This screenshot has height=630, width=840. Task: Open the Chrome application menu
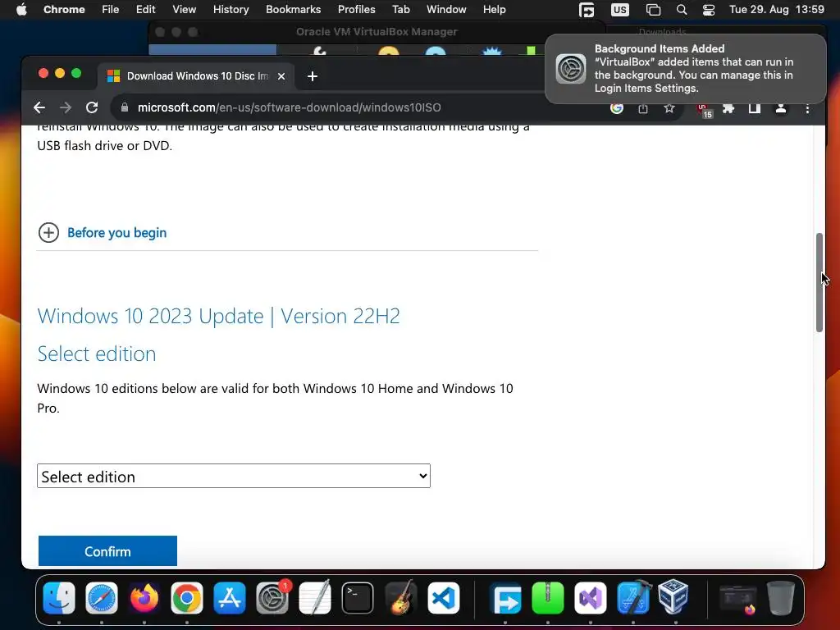pos(64,10)
